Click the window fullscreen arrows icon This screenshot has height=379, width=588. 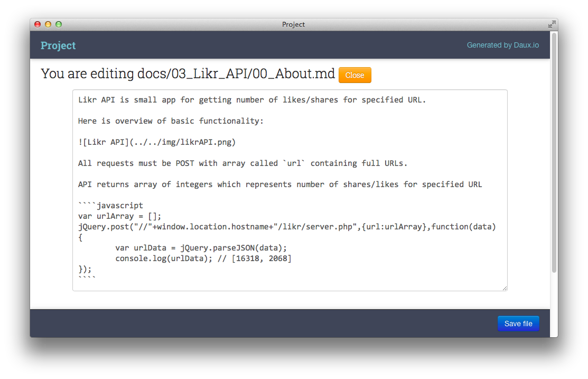(552, 24)
